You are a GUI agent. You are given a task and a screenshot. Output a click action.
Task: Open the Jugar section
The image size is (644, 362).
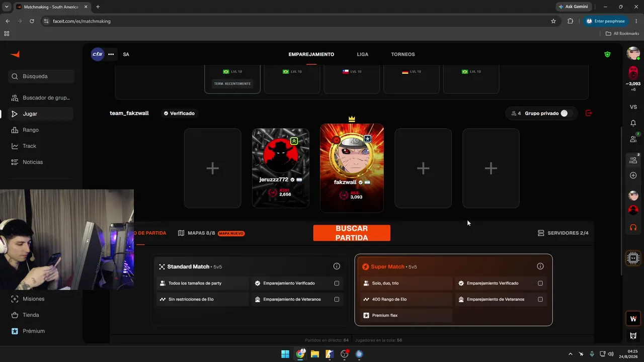point(41,114)
